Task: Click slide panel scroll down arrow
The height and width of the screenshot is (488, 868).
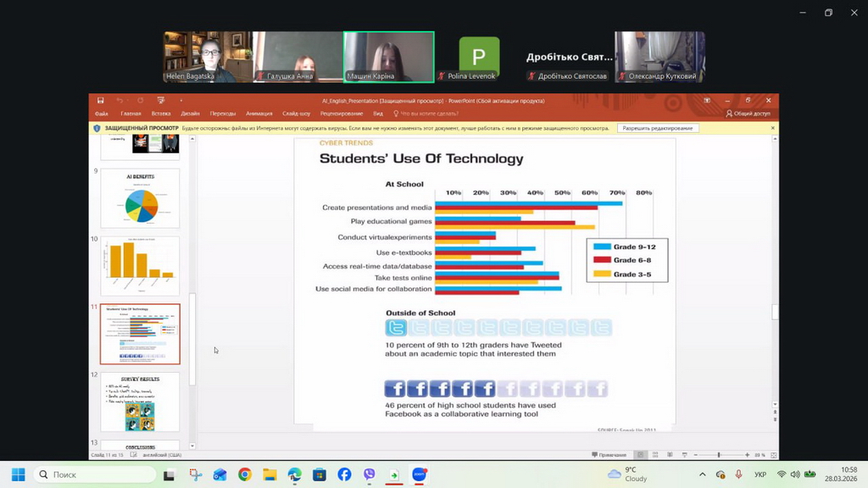Action: (192, 446)
